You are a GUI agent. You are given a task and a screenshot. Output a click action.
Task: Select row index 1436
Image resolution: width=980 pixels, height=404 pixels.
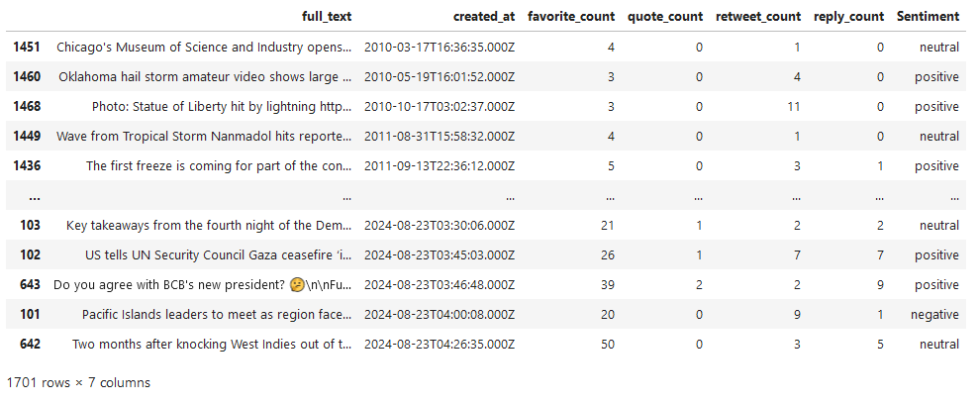coord(27,165)
